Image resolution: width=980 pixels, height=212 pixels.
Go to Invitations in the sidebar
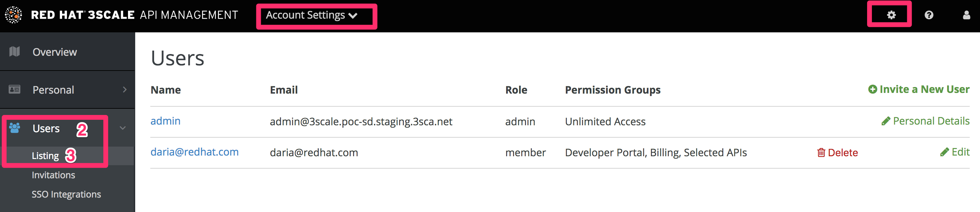coord(53,175)
